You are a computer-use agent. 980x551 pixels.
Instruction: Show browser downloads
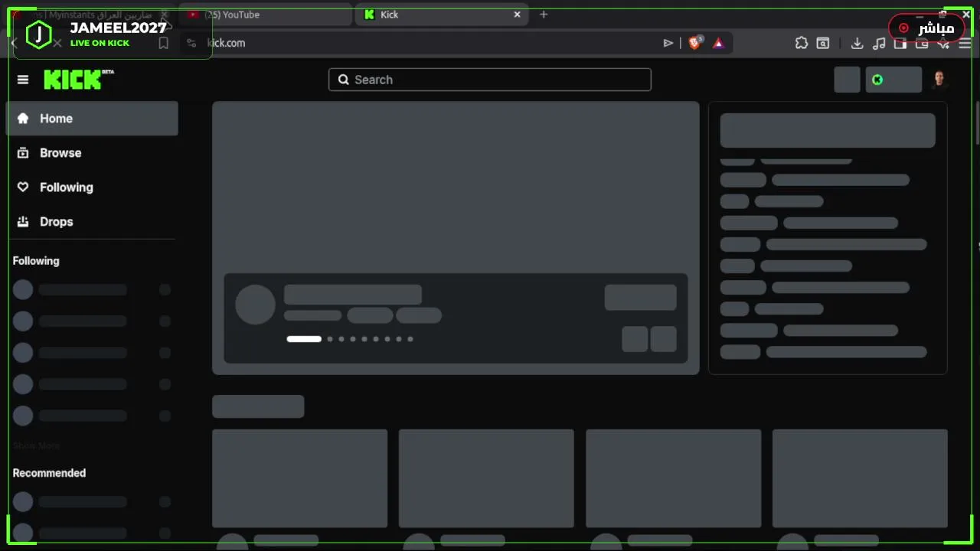[857, 44]
